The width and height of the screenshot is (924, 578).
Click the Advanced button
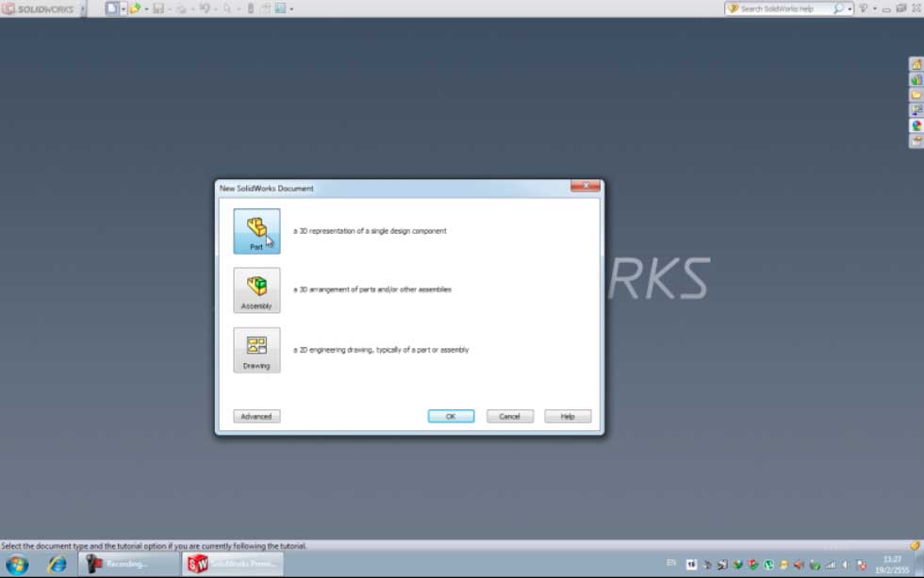[x=256, y=416]
